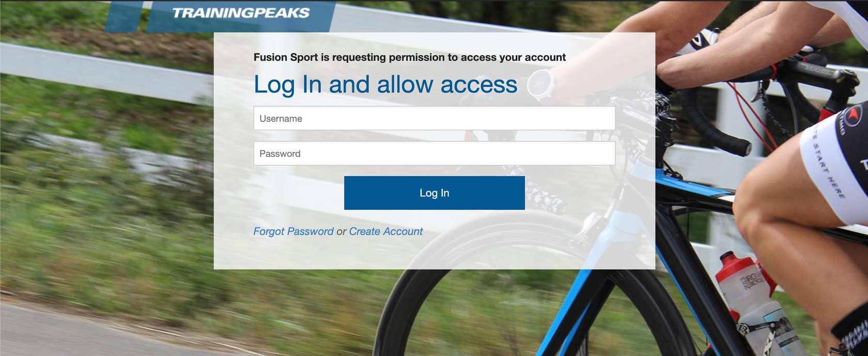Click the TrainingPeaks logo

coord(241,13)
